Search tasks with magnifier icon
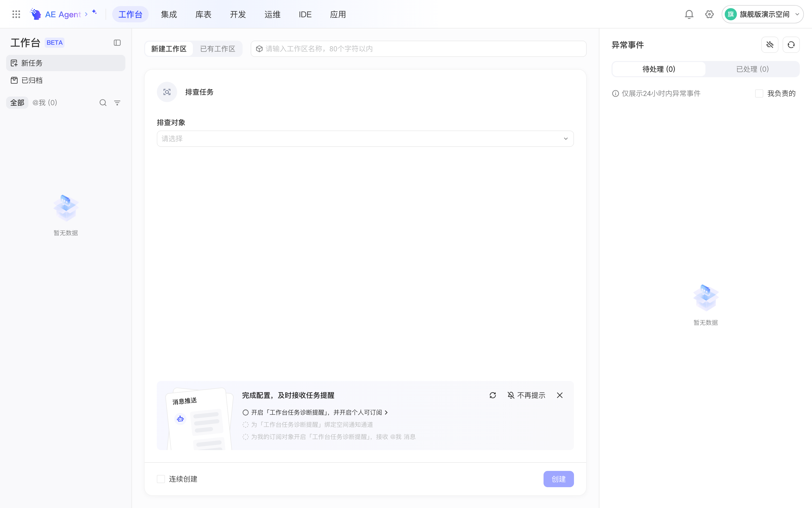 point(103,103)
